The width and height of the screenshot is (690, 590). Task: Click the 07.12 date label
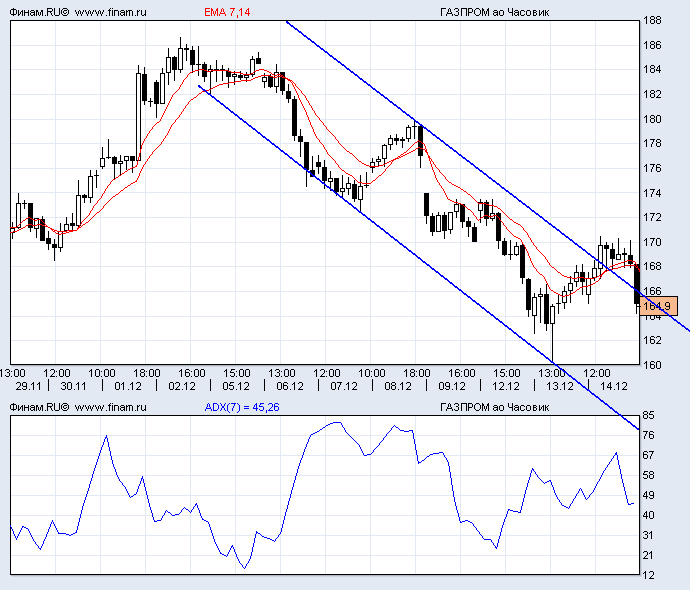tap(344, 386)
